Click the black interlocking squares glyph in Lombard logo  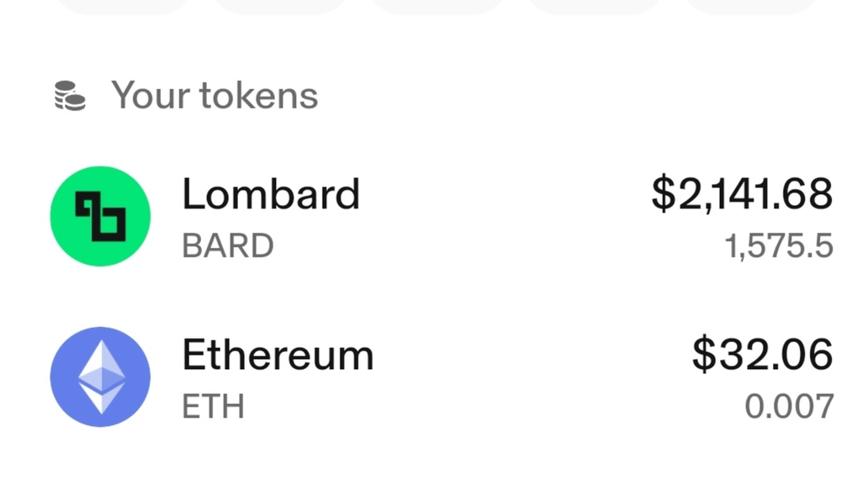pyautogui.click(x=101, y=216)
